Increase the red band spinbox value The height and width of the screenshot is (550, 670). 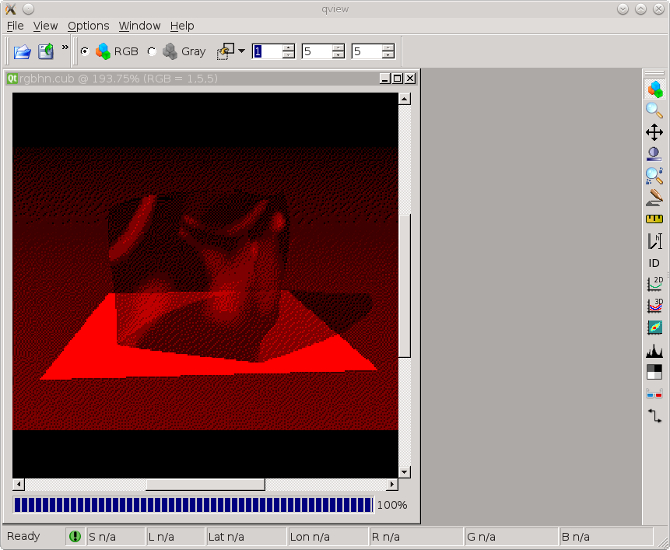tap(289, 47)
